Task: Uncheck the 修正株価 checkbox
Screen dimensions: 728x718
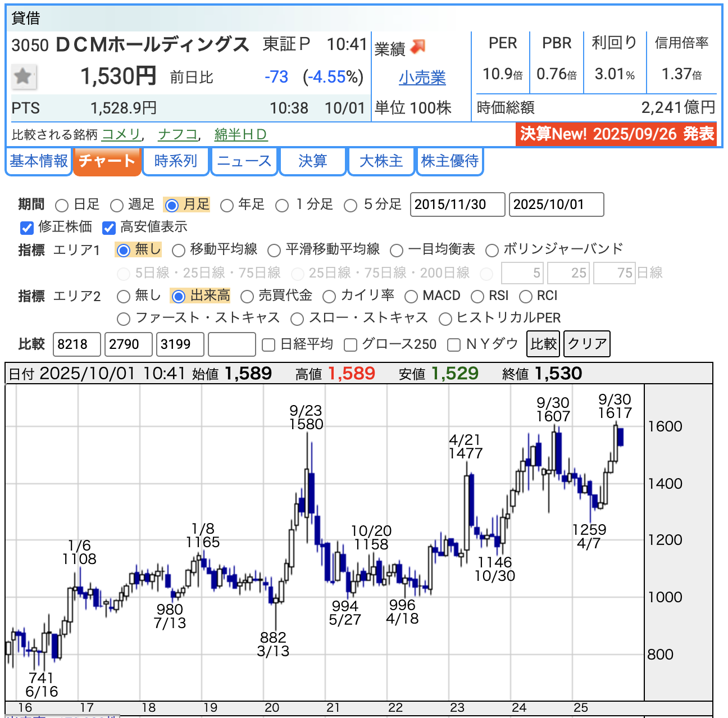Action: pyautogui.click(x=26, y=228)
